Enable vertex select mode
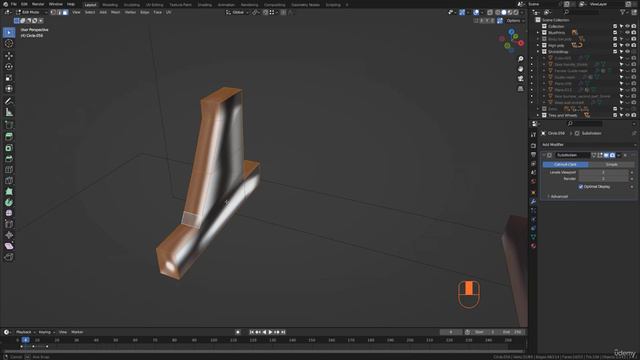640x360 pixels. coord(53,12)
